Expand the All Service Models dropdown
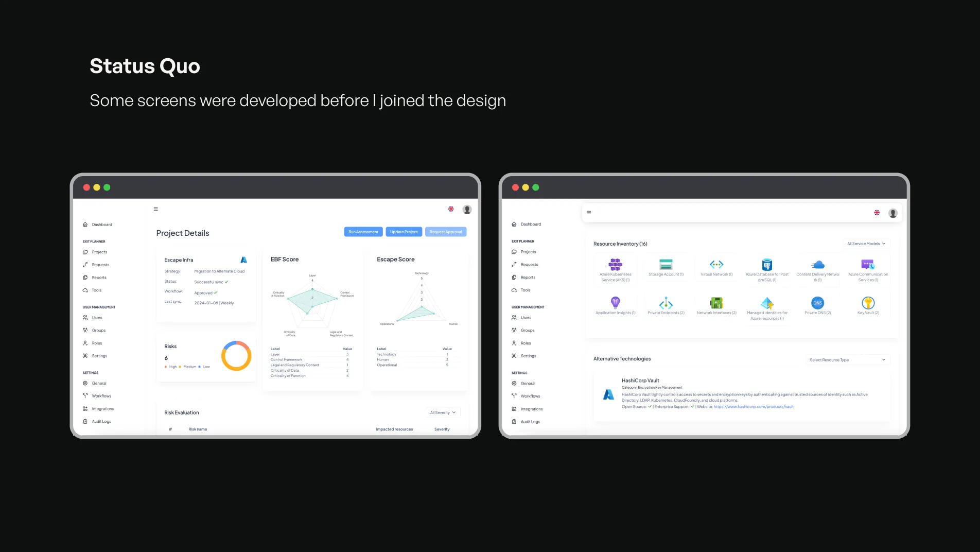Image resolution: width=980 pixels, height=552 pixels. coord(866,244)
